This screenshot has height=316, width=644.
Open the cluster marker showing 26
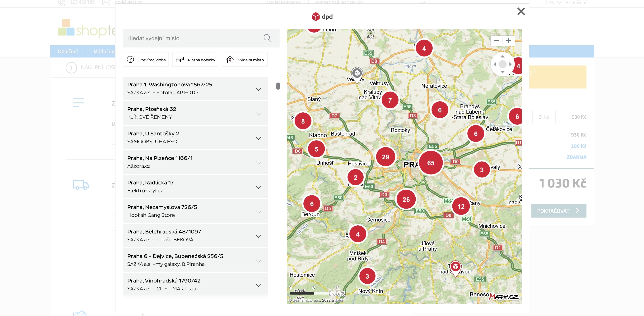[x=406, y=199]
